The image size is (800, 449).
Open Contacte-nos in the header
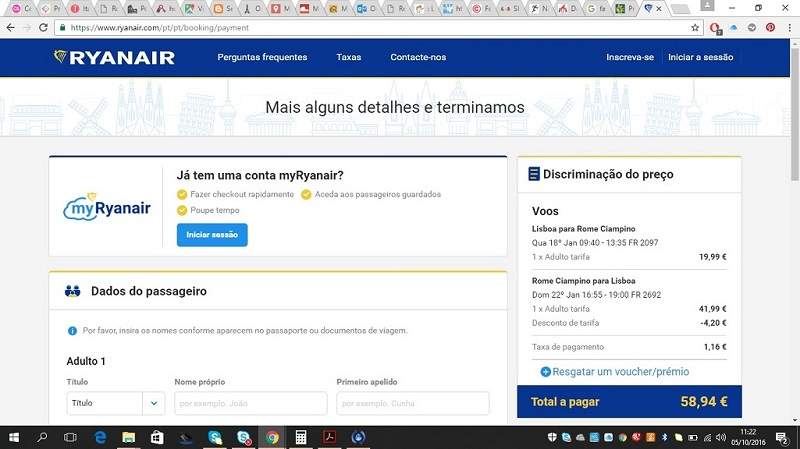[418, 57]
